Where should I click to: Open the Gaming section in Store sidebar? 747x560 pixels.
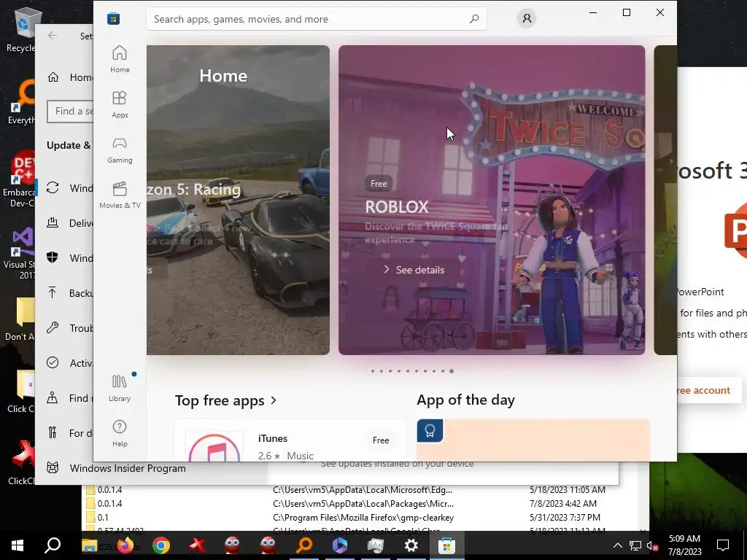(x=120, y=149)
